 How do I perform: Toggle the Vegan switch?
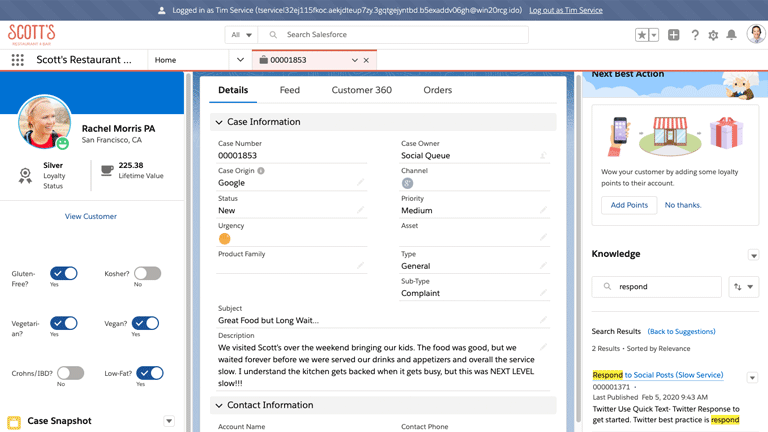[145, 323]
